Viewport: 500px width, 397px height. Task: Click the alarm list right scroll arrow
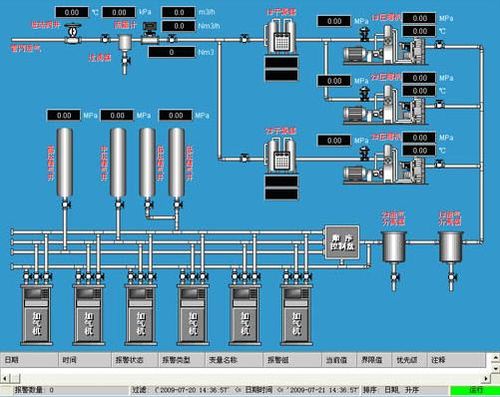(x=486, y=378)
